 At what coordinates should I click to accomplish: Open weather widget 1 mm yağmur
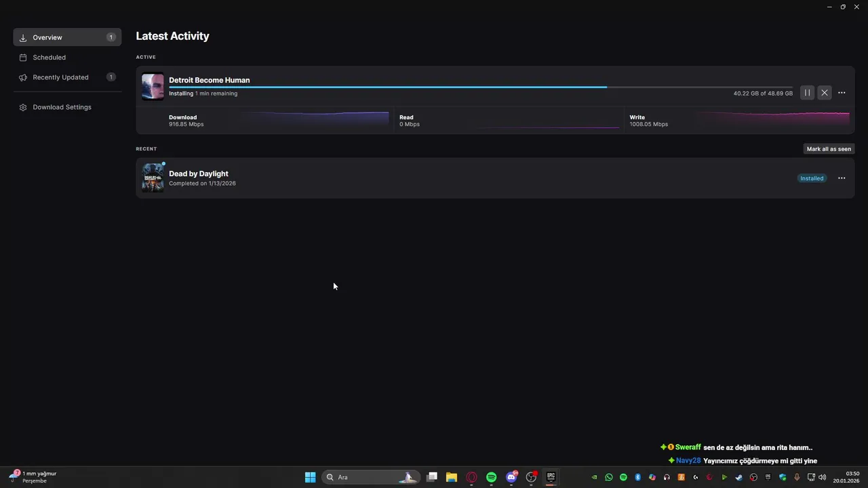(33, 477)
